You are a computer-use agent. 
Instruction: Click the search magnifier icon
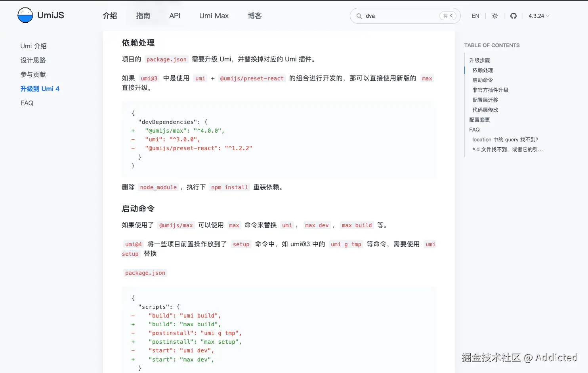point(359,16)
